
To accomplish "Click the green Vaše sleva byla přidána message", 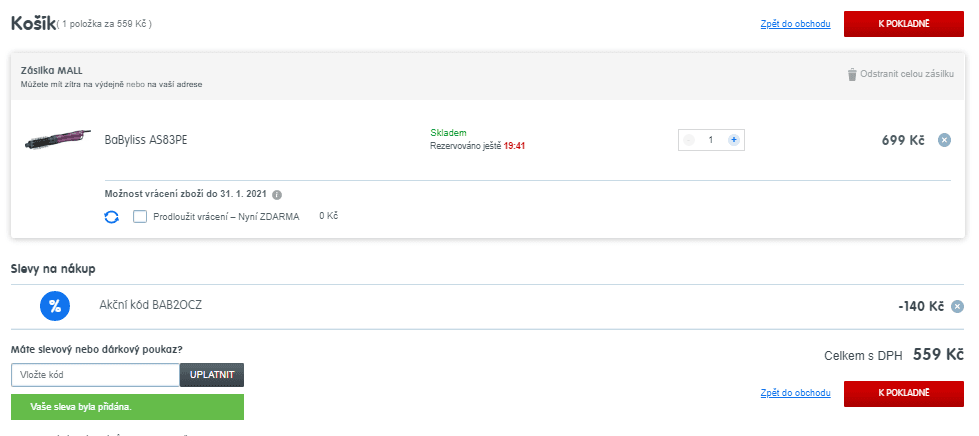I will click(127, 407).
